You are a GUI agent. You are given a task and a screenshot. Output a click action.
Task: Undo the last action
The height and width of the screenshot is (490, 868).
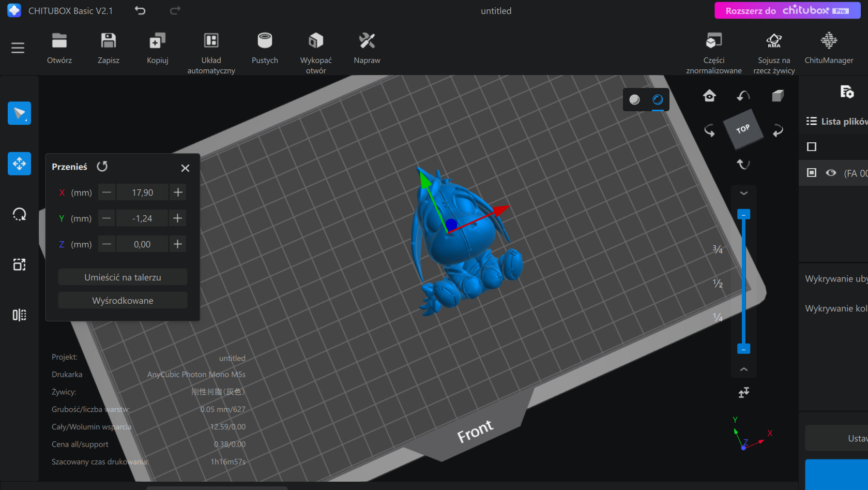[x=140, y=10]
